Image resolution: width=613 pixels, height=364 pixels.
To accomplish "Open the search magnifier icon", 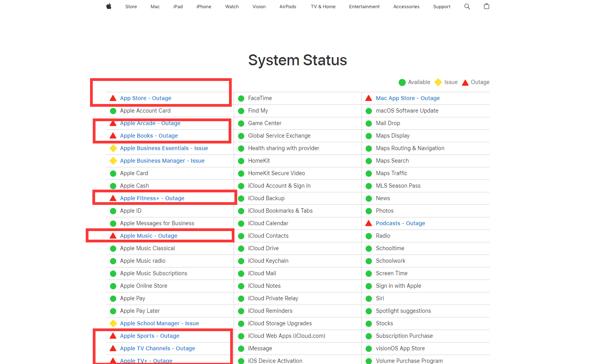I will pos(467,6).
